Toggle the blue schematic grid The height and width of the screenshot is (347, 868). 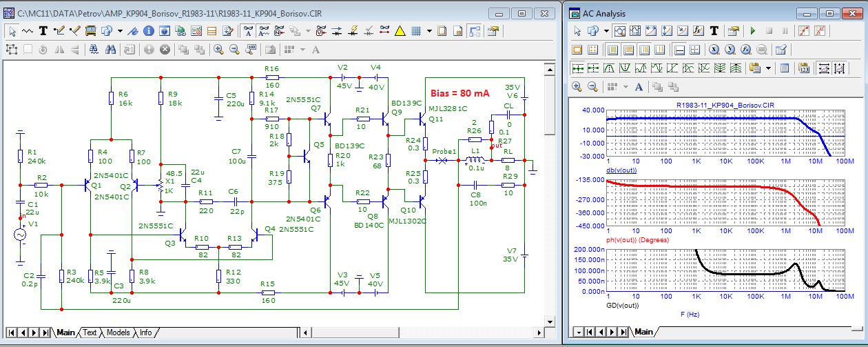416,31
